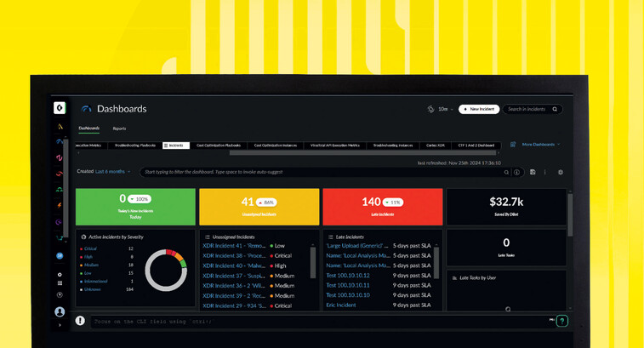Viewport: 644px width, 348px height.
Task: Switch to the Reports tab
Action: (x=119, y=128)
